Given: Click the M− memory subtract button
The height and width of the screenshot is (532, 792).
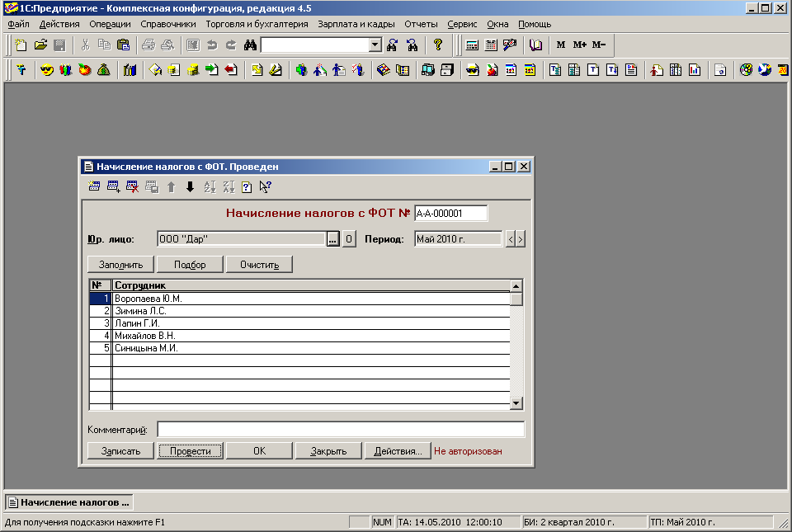Looking at the screenshot, I should [599, 45].
